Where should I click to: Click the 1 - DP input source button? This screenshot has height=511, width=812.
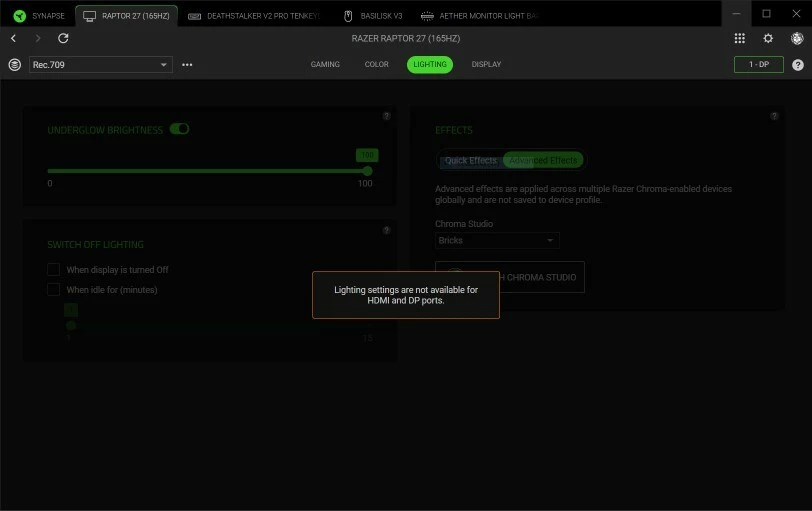[759, 65]
